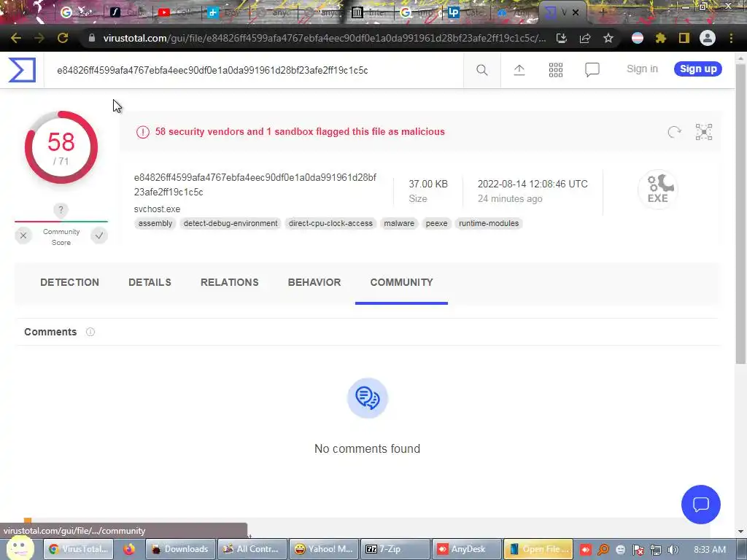The height and width of the screenshot is (560, 747).
Task: Open the Yahoo! Messenger taskbar button
Action: coord(324,549)
